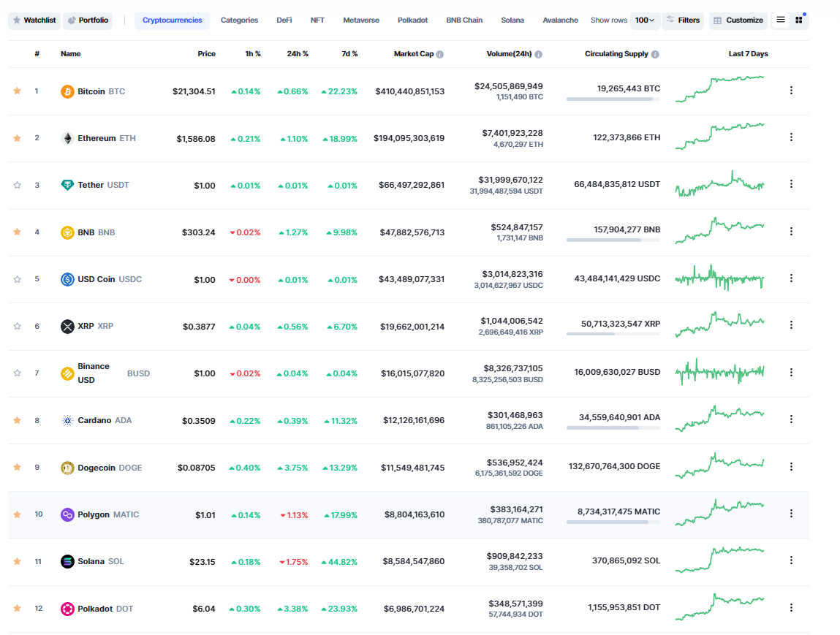Click the Market Cap info icon
The width and height of the screenshot is (840, 635).
440,54
